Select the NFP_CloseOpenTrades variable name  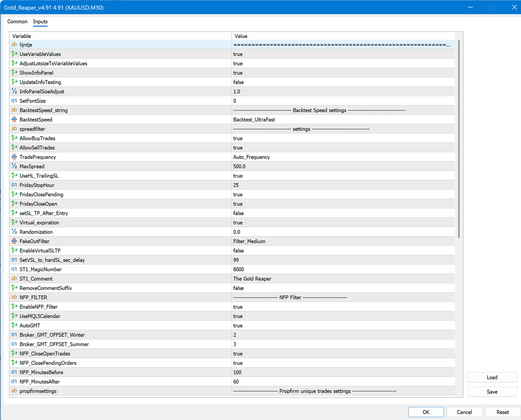(x=45, y=354)
